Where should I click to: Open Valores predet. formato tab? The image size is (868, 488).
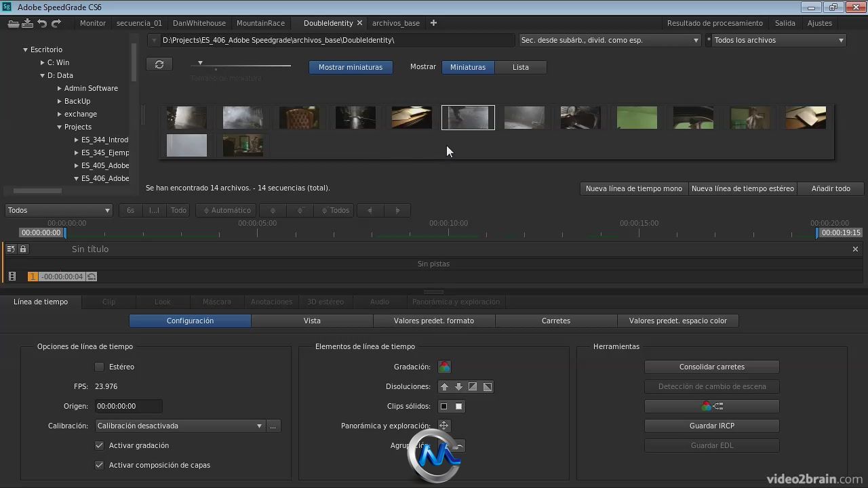pyautogui.click(x=434, y=321)
